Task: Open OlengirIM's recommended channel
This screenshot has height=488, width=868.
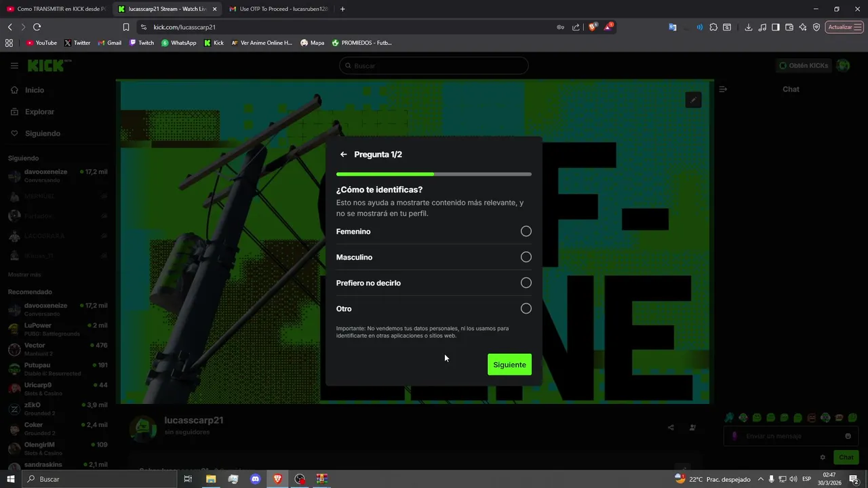Action: pos(57,448)
